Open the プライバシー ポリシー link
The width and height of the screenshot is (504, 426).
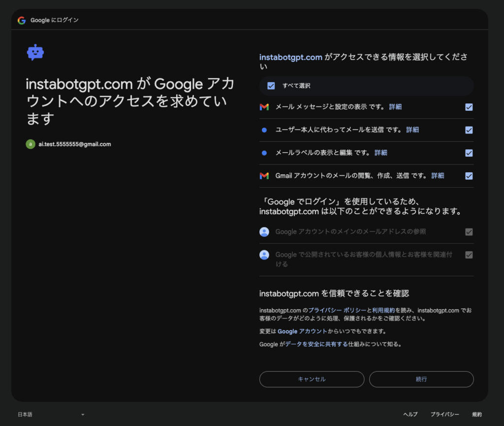tap(337, 310)
